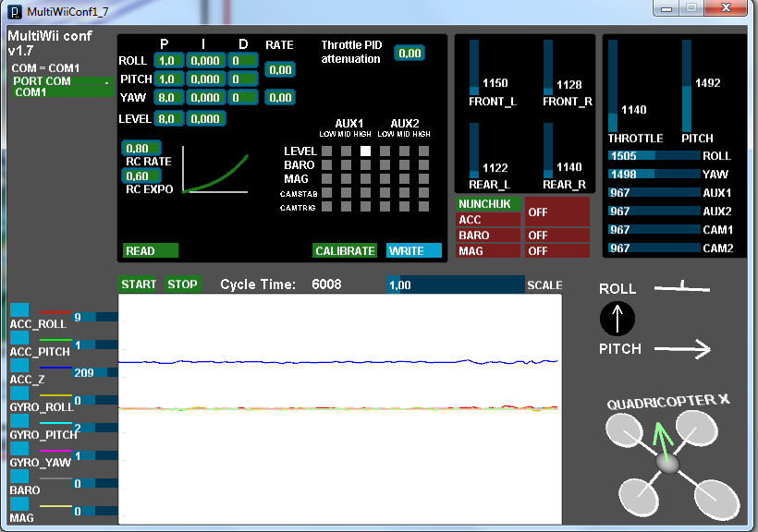Check LEVEL AUX1 LOW checkbox
The width and height of the screenshot is (758, 532).
point(327,151)
